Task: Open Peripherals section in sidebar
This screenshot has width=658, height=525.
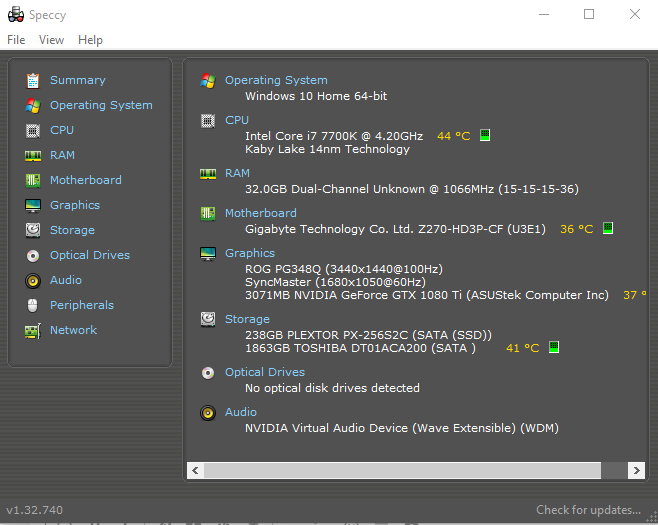Action: click(x=82, y=305)
